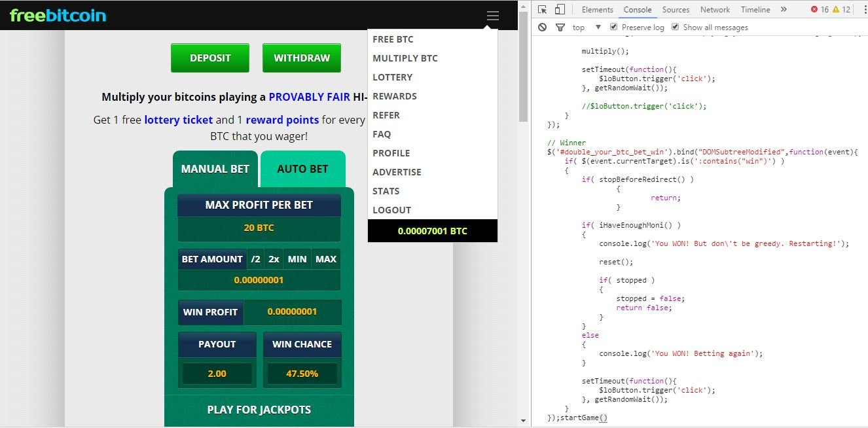This screenshot has width=868, height=428.
Task: Click the '// Winner' comment line
Action: click(x=567, y=143)
